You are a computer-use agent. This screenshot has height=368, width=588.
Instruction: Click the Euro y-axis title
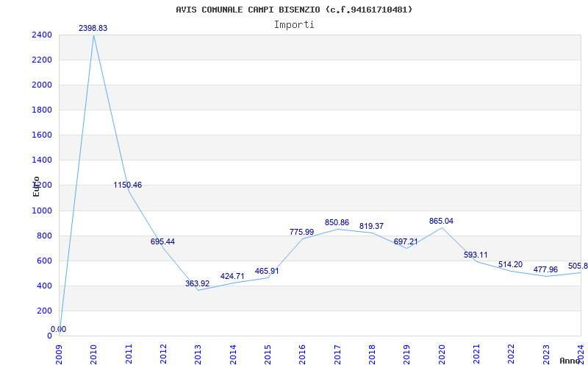coord(36,186)
